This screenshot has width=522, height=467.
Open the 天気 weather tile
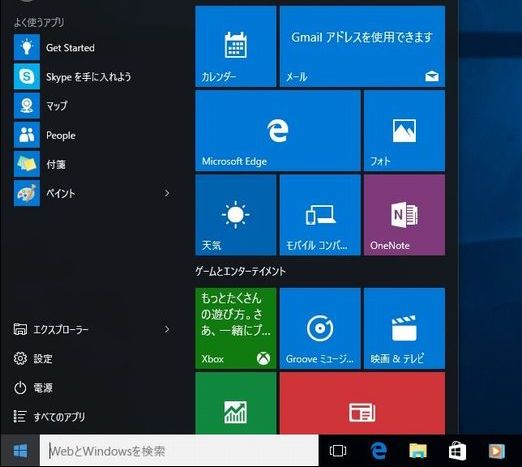point(236,215)
